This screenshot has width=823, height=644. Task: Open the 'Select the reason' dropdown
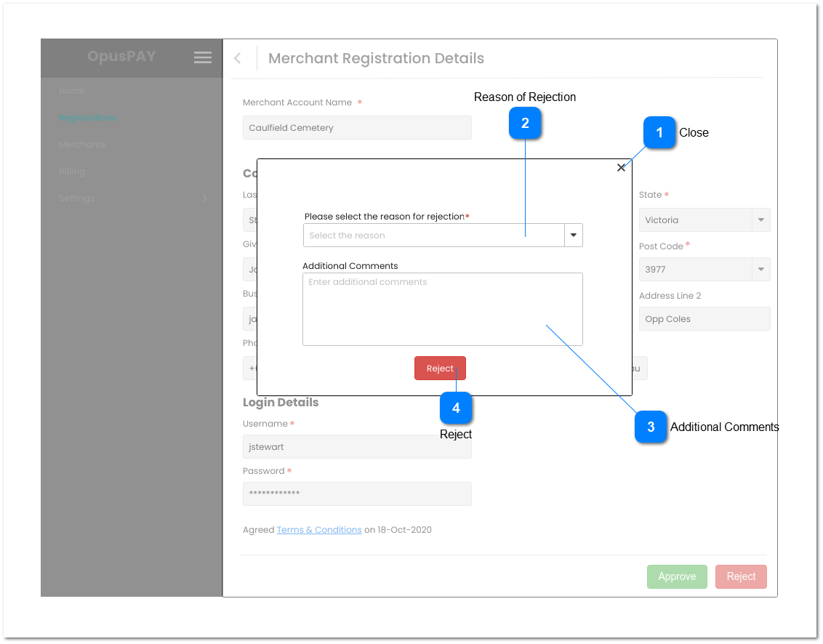pyautogui.click(x=573, y=235)
